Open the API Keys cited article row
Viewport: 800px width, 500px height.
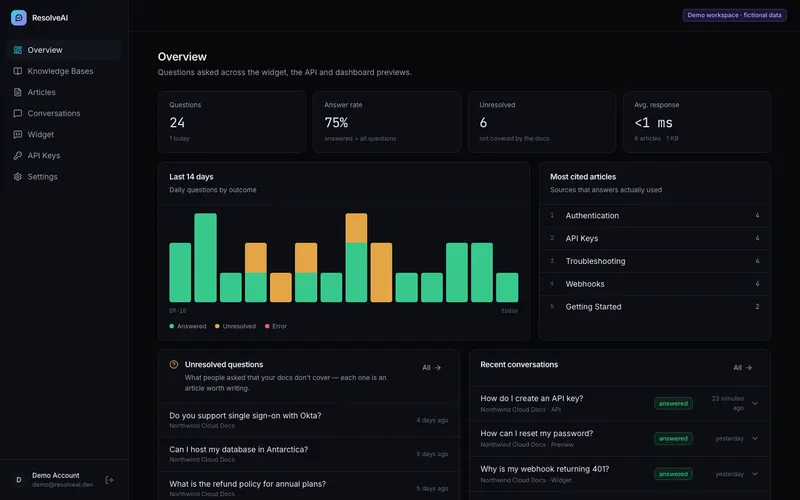655,238
